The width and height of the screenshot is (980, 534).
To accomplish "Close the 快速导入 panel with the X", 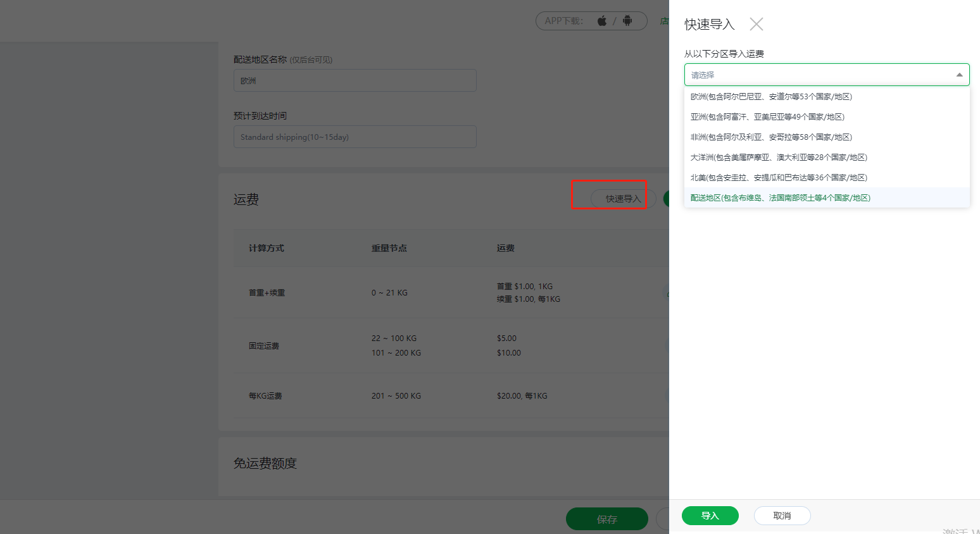I will 756,24.
